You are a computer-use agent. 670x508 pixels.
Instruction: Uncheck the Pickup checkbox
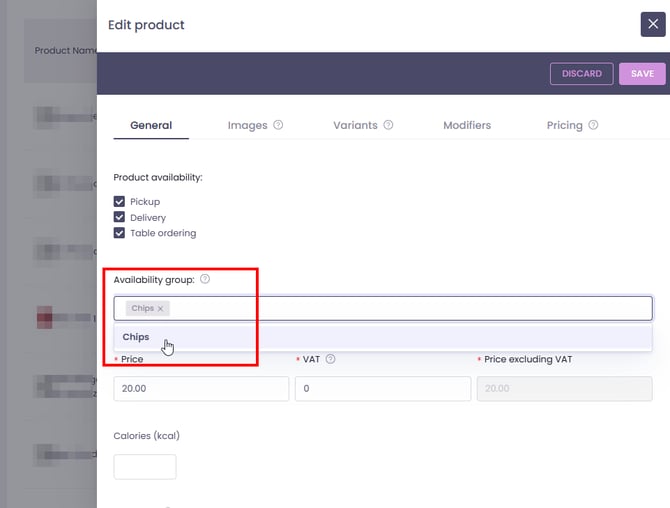tap(120, 201)
